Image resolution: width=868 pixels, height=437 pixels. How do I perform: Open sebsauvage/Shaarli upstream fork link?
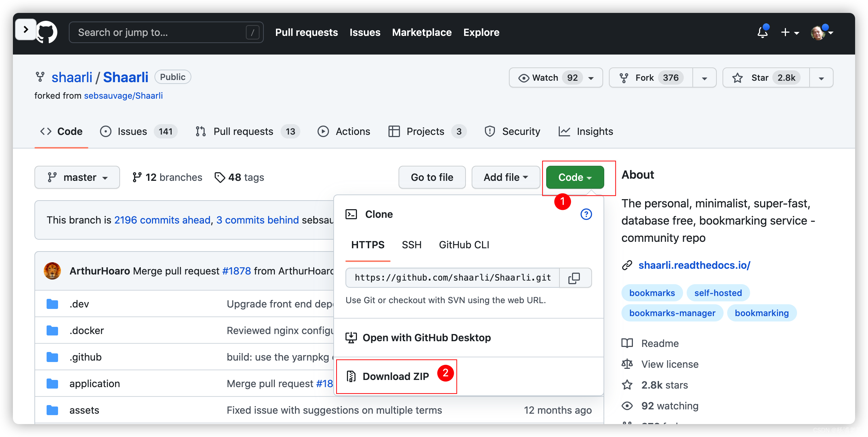pos(123,95)
